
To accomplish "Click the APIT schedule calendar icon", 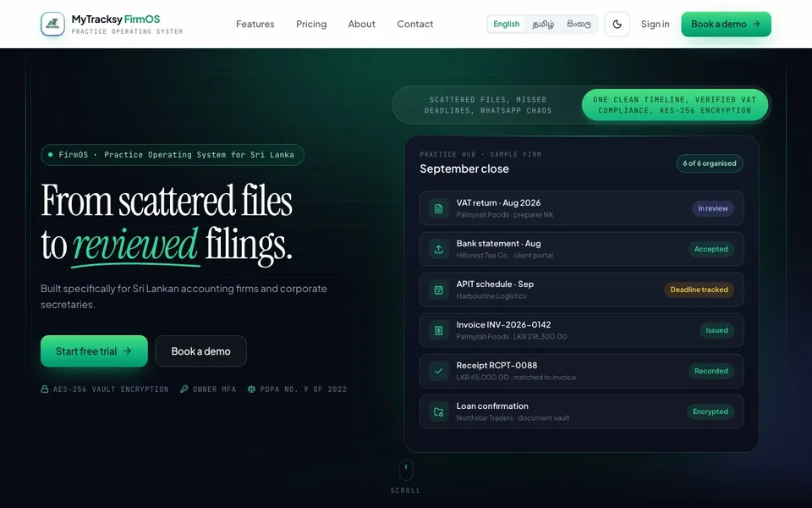I will point(439,290).
